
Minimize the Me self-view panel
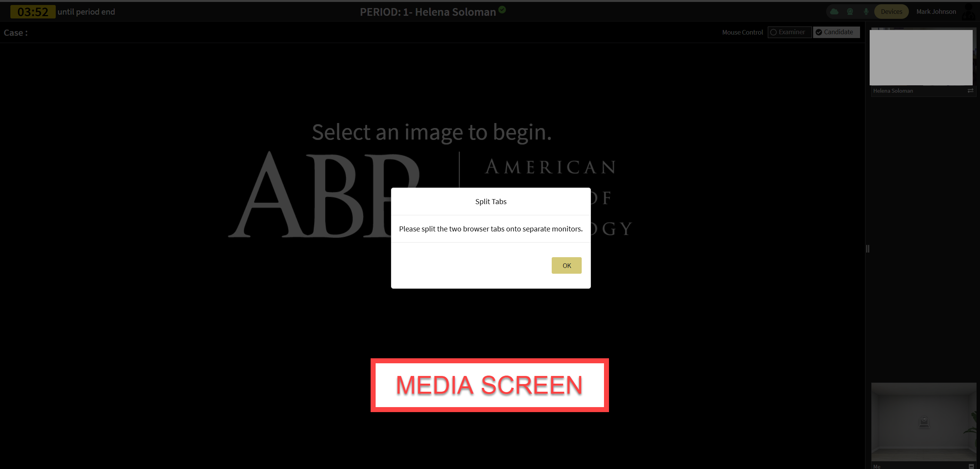tap(971, 466)
